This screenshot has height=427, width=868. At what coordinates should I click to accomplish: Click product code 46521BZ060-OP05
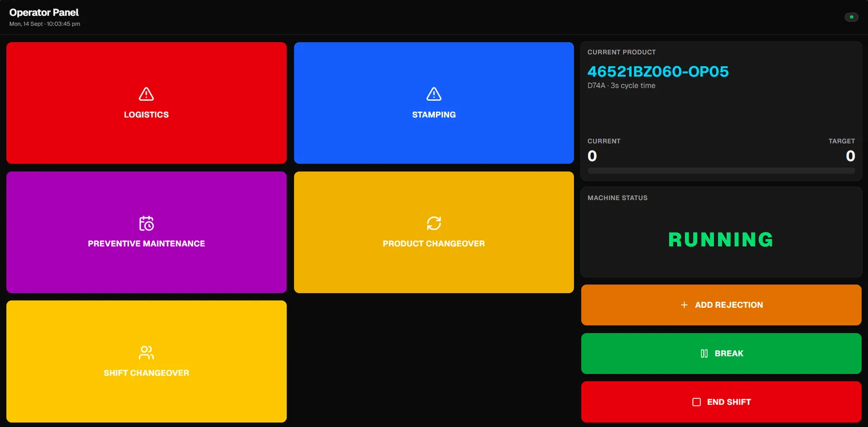coord(658,72)
